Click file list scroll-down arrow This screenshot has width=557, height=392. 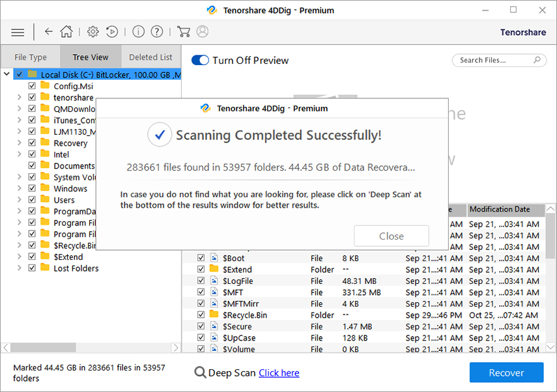[x=550, y=347]
